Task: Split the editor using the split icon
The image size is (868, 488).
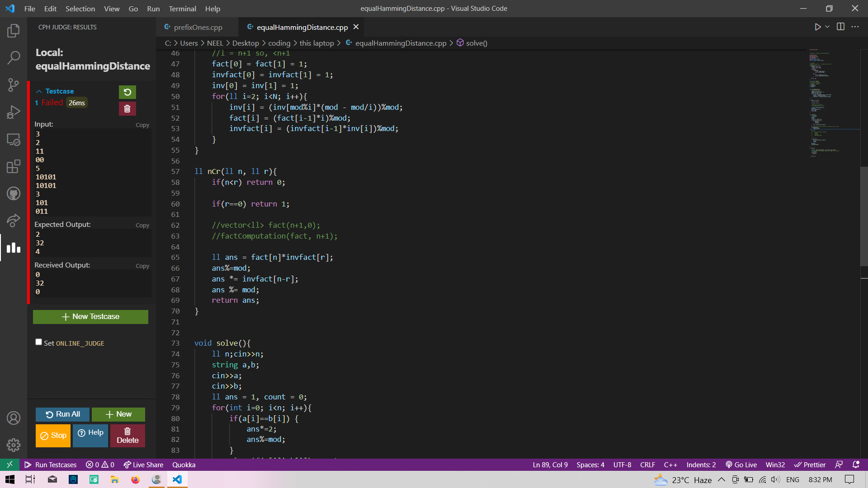Action: tap(840, 27)
